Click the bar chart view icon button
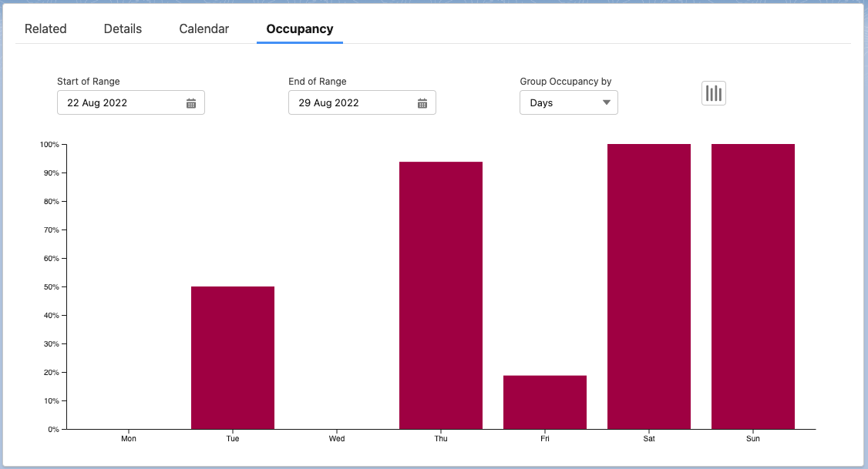The height and width of the screenshot is (469, 868). click(x=713, y=93)
